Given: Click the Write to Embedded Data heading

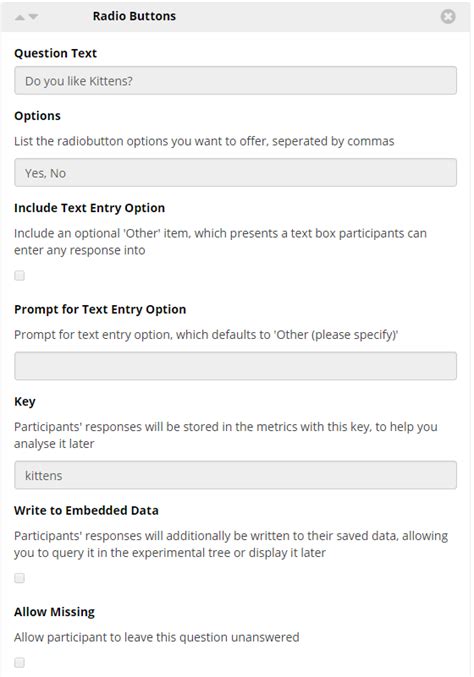Looking at the screenshot, I should tap(86, 510).
